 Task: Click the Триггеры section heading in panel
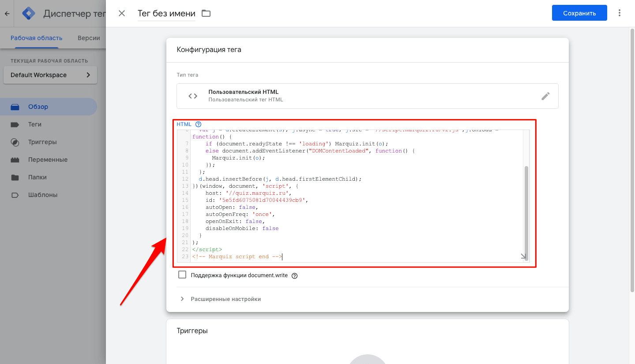pos(192,331)
